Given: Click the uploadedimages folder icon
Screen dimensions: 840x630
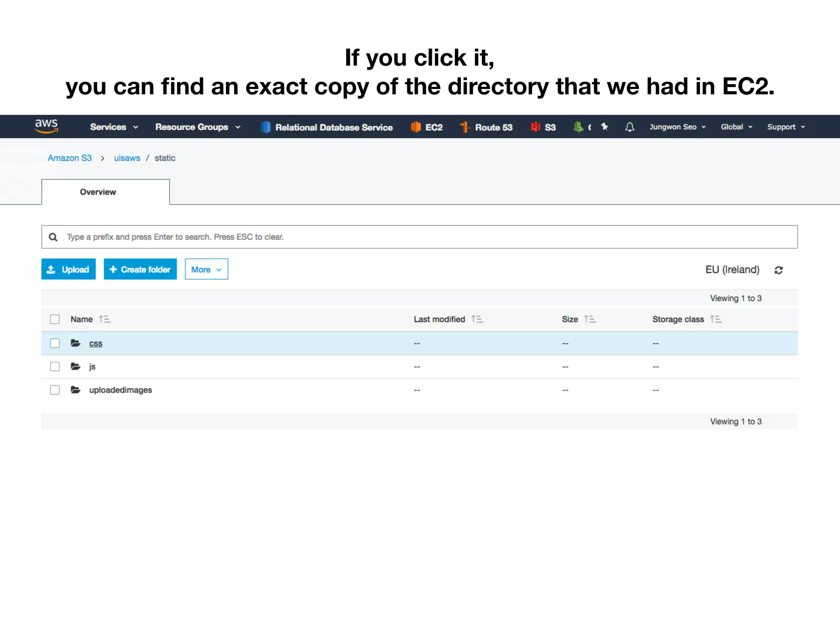Looking at the screenshot, I should (x=75, y=390).
